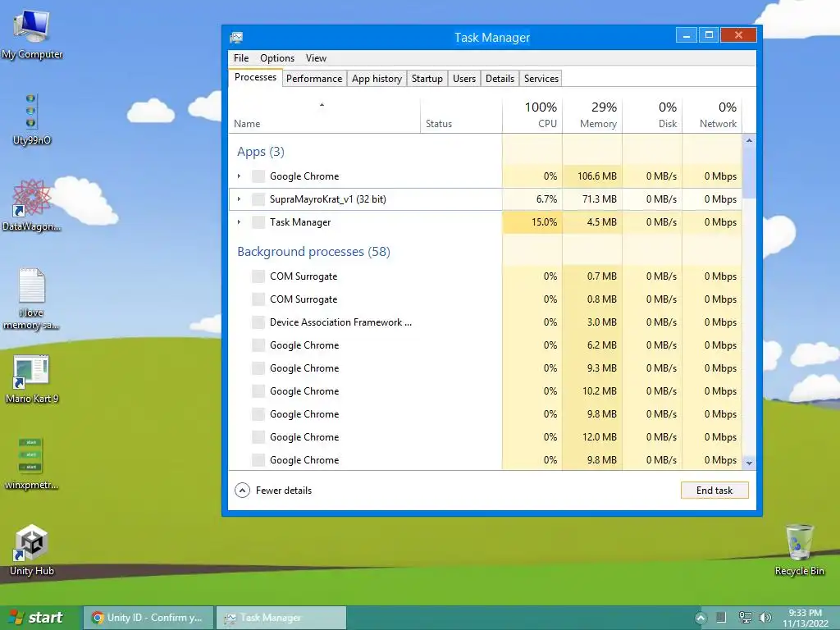Click the taskbar clock showing 9:33 PM
The width and height of the screenshot is (840, 630).
[806, 618]
